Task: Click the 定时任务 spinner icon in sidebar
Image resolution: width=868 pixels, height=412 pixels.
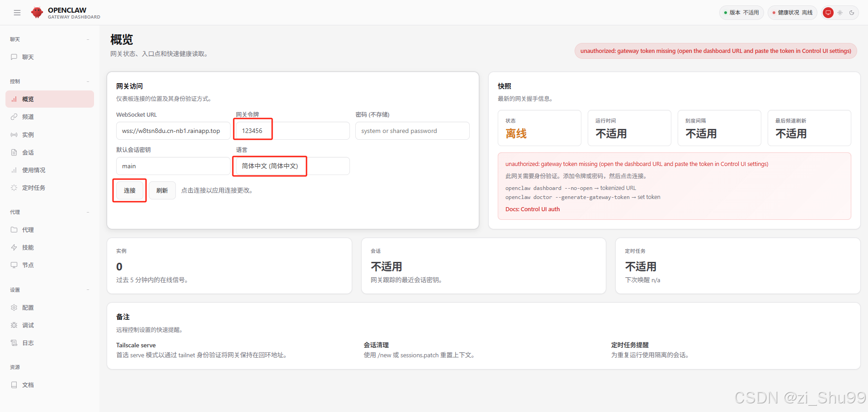Action: click(14, 188)
